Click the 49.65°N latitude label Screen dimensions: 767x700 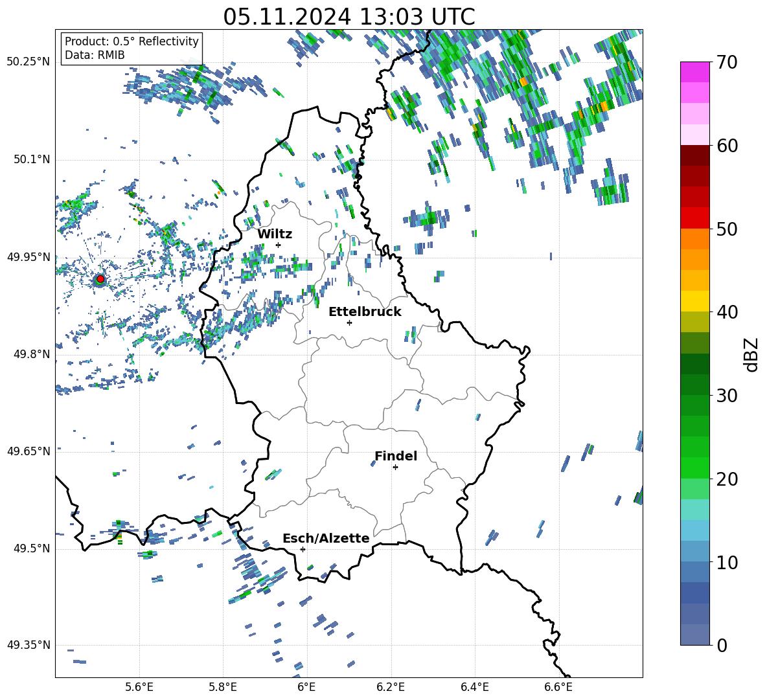coord(29,451)
